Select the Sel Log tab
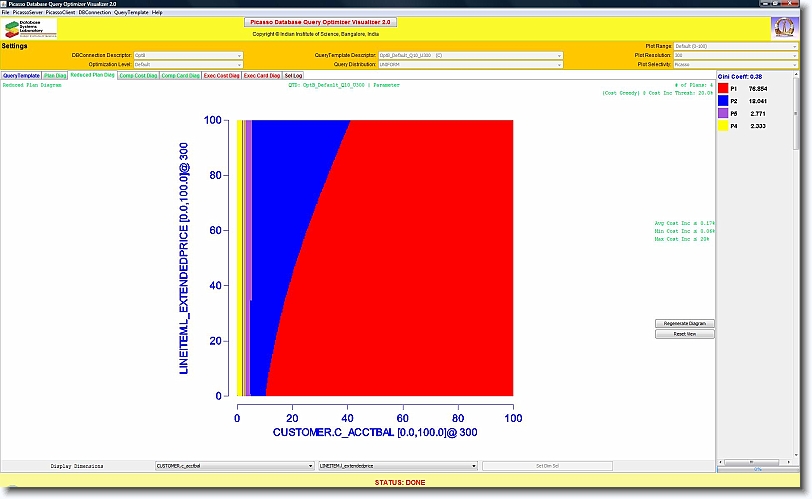812x499 pixels. [x=293, y=75]
